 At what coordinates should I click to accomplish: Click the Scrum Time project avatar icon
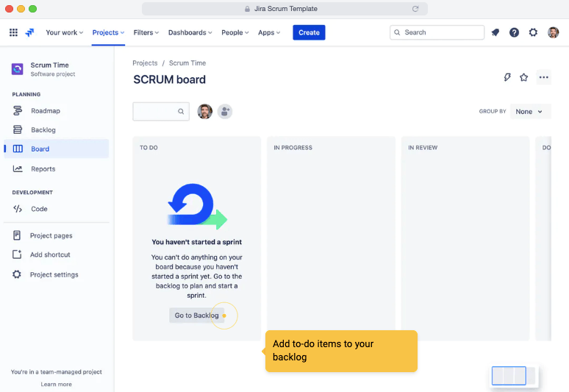17,69
